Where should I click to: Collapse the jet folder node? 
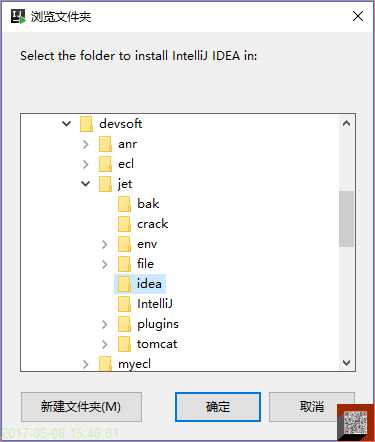tap(86, 184)
